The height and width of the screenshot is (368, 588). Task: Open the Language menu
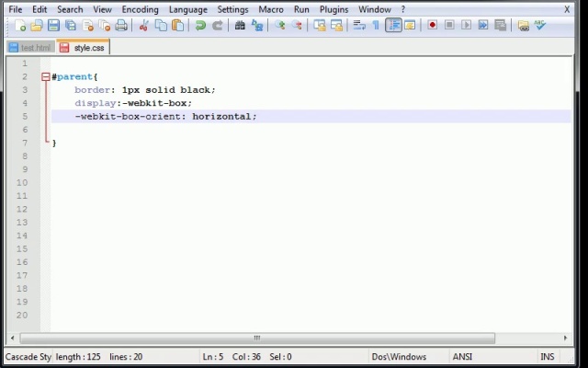pyautogui.click(x=187, y=9)
